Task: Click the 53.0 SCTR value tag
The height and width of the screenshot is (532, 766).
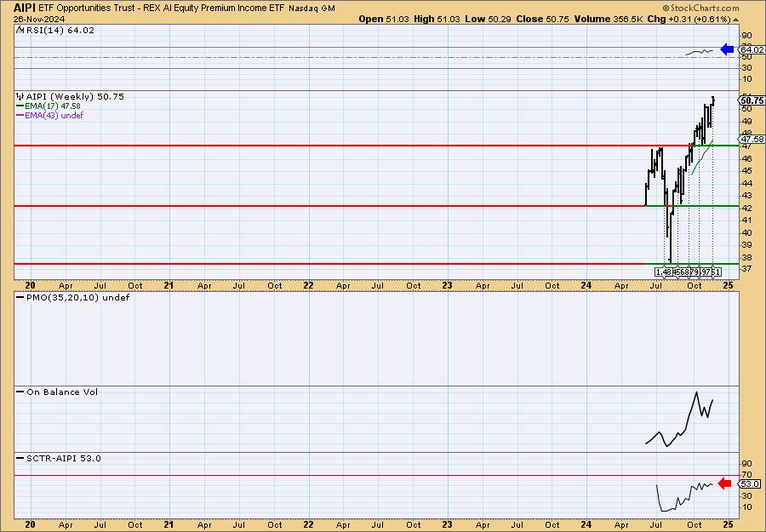Action: 749,483
